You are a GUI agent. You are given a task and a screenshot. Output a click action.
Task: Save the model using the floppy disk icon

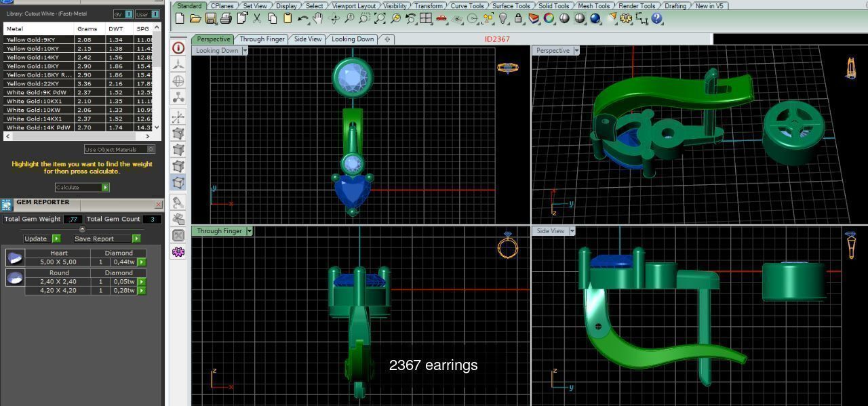click(211, 18)
